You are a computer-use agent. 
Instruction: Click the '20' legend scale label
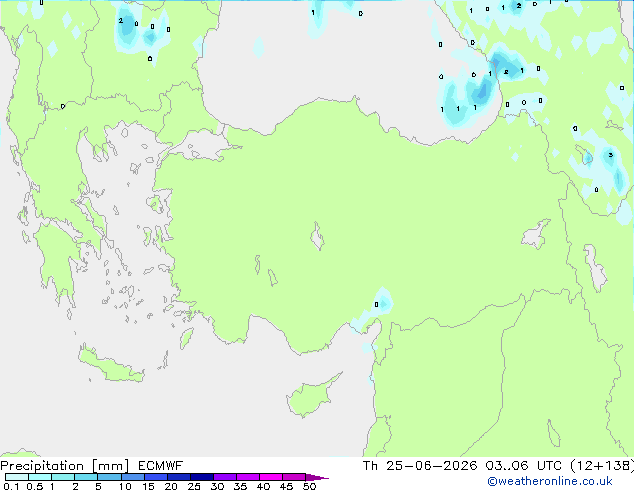pos(171,486)
